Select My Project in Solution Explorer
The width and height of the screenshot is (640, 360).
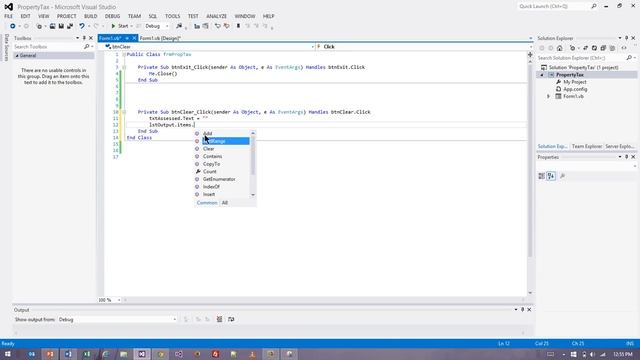pos(575,82)
